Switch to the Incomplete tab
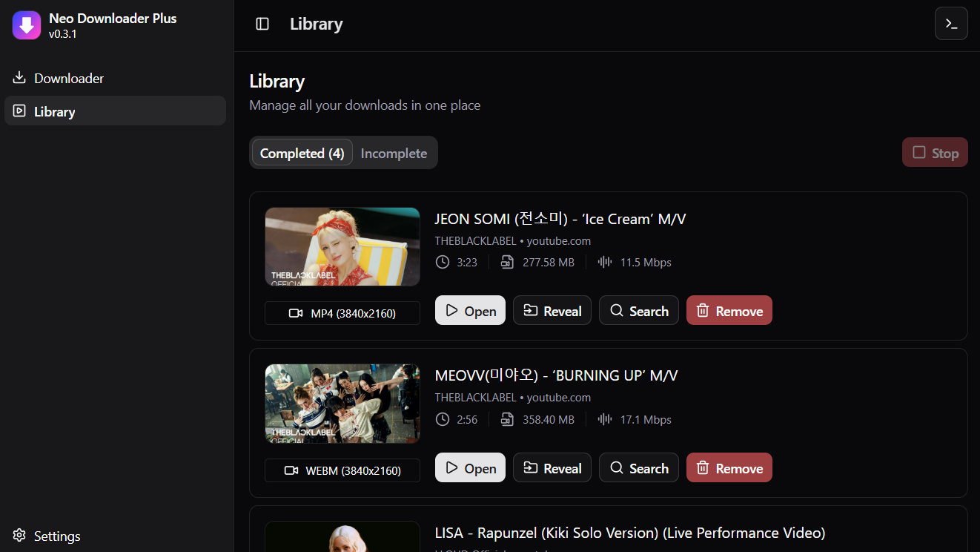The width and height of the screenshot is (980, 552). 394,153
